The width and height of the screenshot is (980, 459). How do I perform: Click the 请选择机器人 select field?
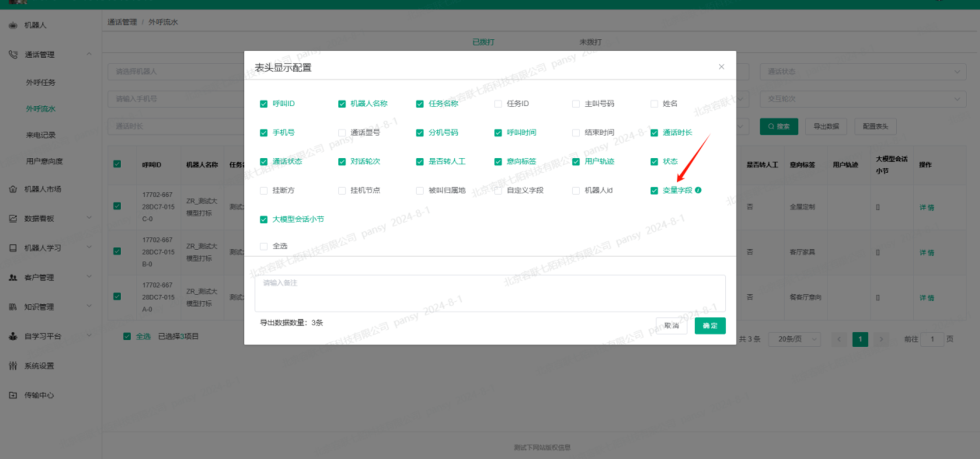(176, 71)
